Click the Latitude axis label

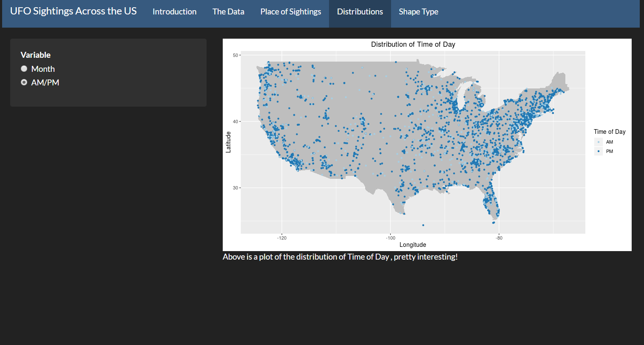pos(228,142)
